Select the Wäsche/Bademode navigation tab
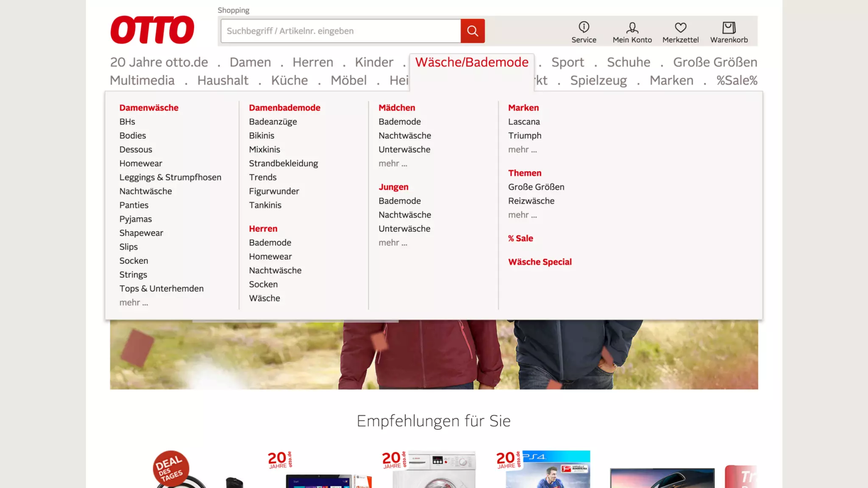The image size is (868, 488). (471, 62)
